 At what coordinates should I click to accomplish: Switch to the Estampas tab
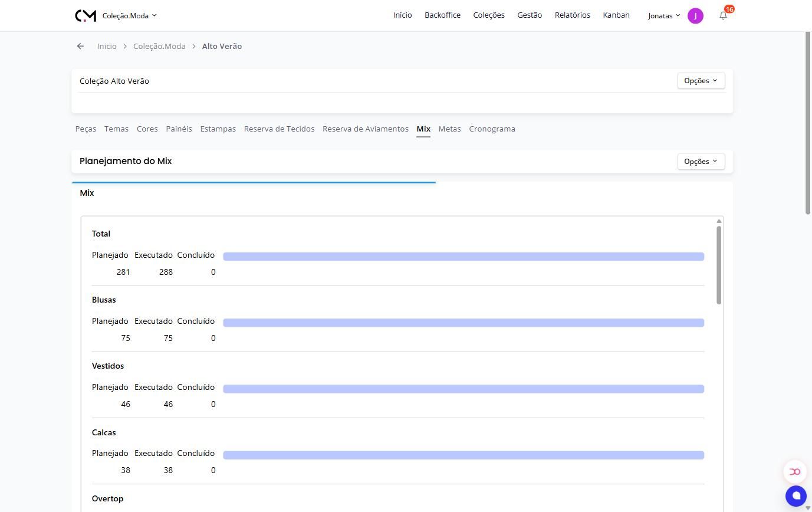(x=218, y=129)
